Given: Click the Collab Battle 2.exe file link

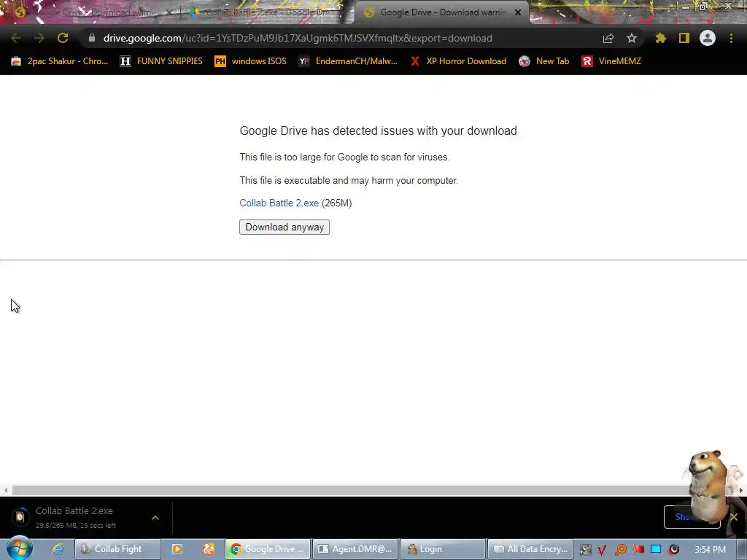Looking at the screenshot, I should tap(279, 203).
